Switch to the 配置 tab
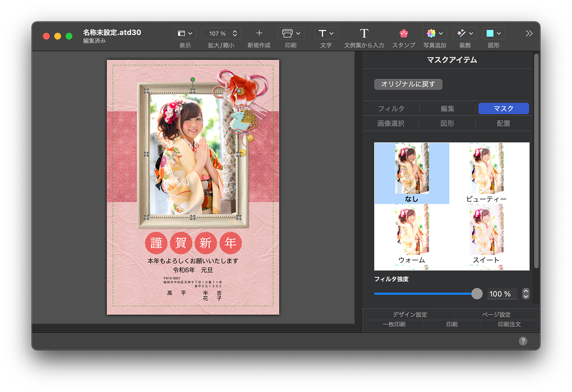The height and width of the screenshot is (392, 572). point(503,123)
